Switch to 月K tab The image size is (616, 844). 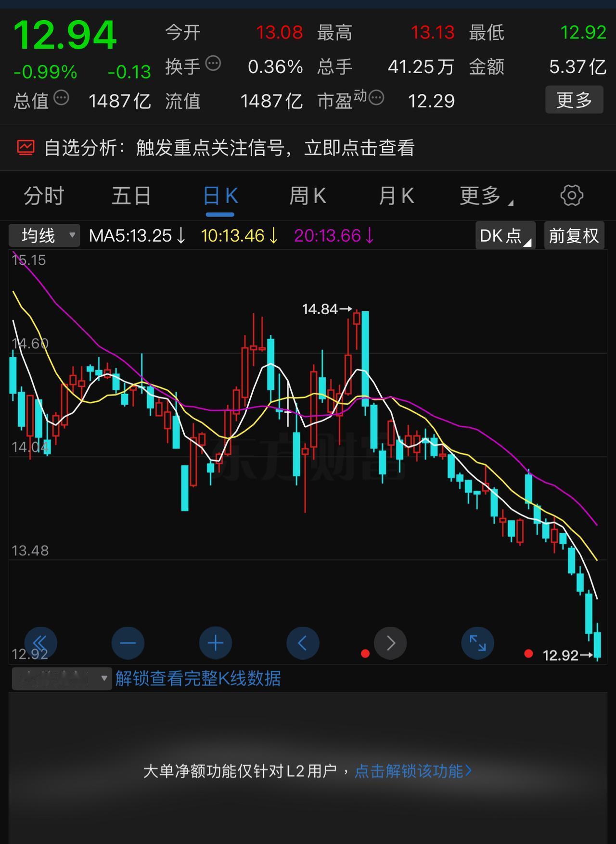click(396, 196)
